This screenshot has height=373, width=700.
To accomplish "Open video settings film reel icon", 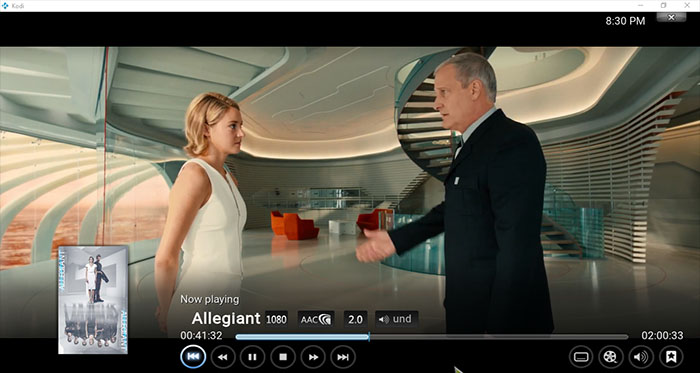I will pos(611,357).
